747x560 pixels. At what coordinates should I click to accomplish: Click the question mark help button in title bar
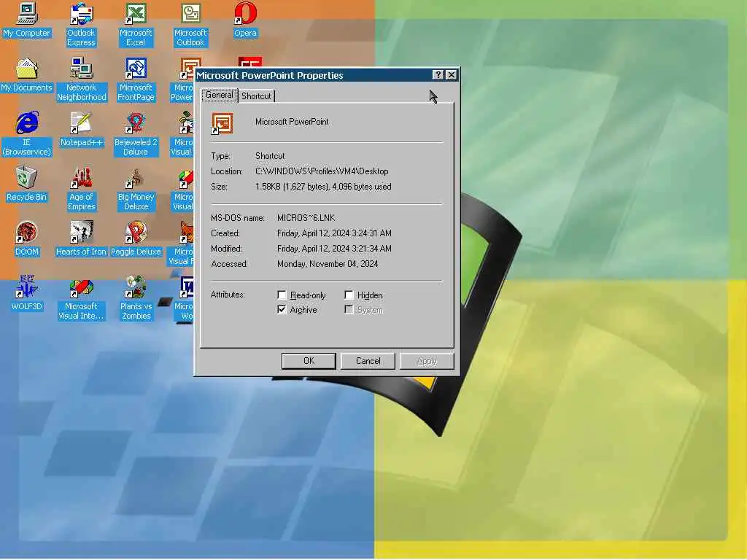438,75
